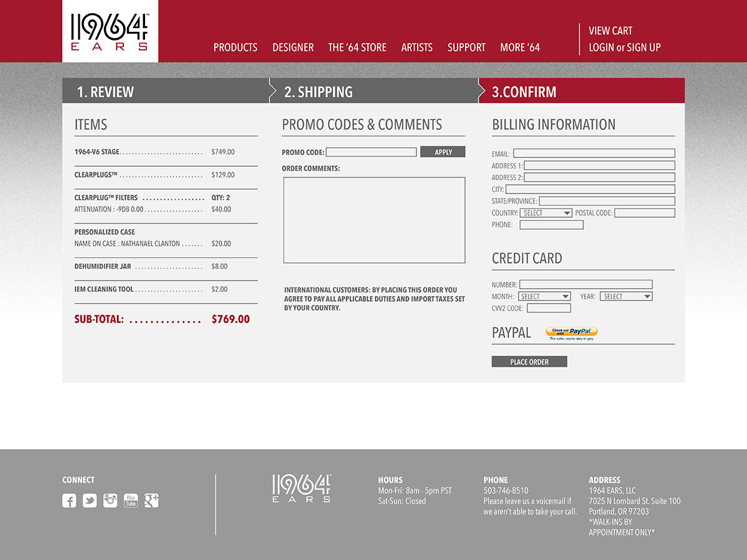Open the Google Plus icon in footer
Viewport: 747px width, 560px height.
(x=151, y=500)
